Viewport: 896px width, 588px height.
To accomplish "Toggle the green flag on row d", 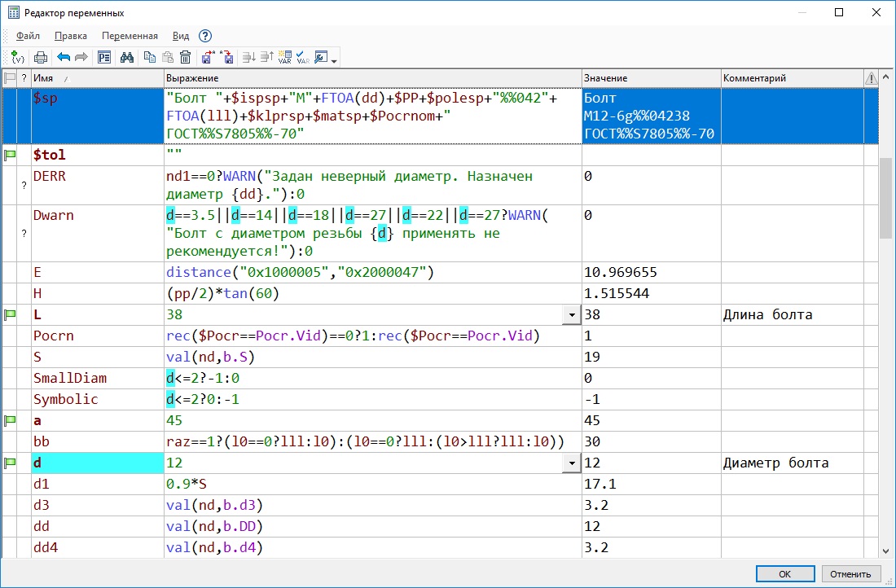I will [x=10, y=463].
